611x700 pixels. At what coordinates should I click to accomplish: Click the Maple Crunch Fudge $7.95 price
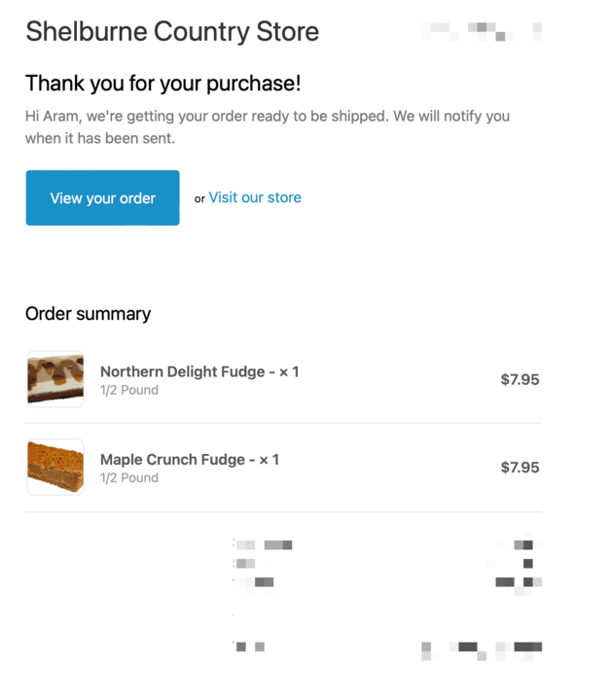pos(520,468)
